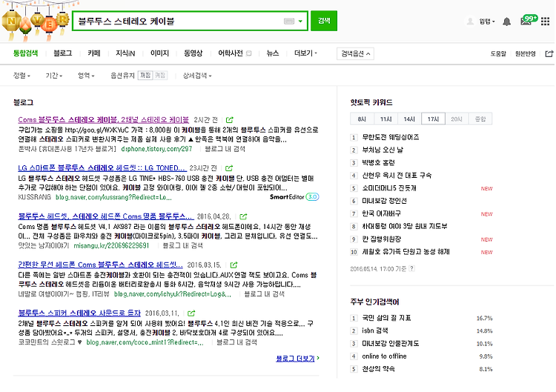Open the 도움말 link
The width and height of the screenshot is (556, 392).
[x=498, y=54]
